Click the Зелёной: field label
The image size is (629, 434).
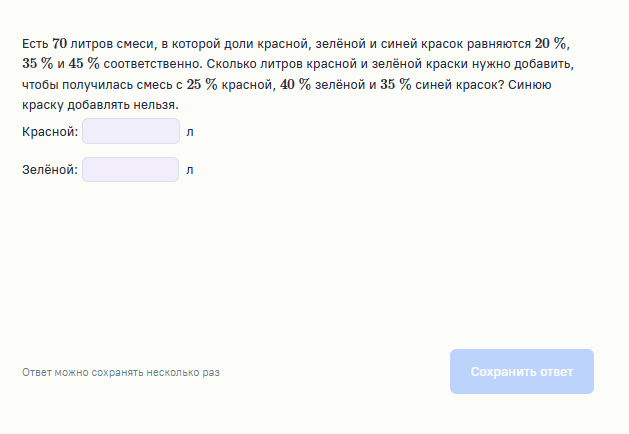pos(50,170)
